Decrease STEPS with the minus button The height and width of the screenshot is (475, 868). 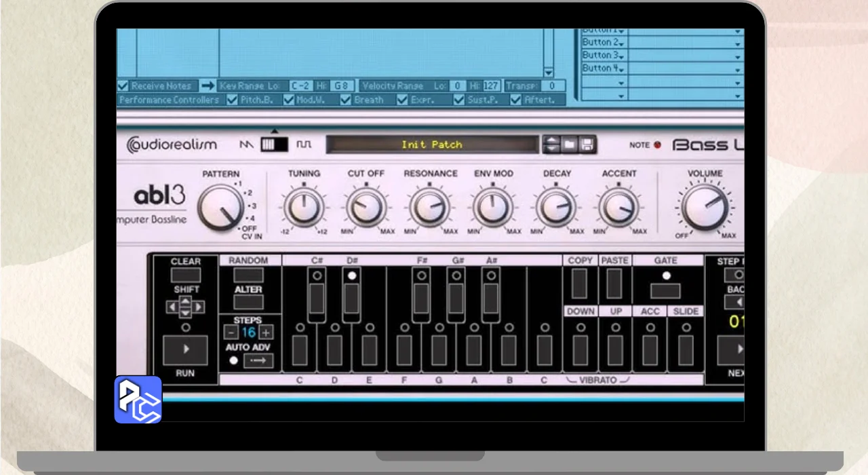click(231, 332)
